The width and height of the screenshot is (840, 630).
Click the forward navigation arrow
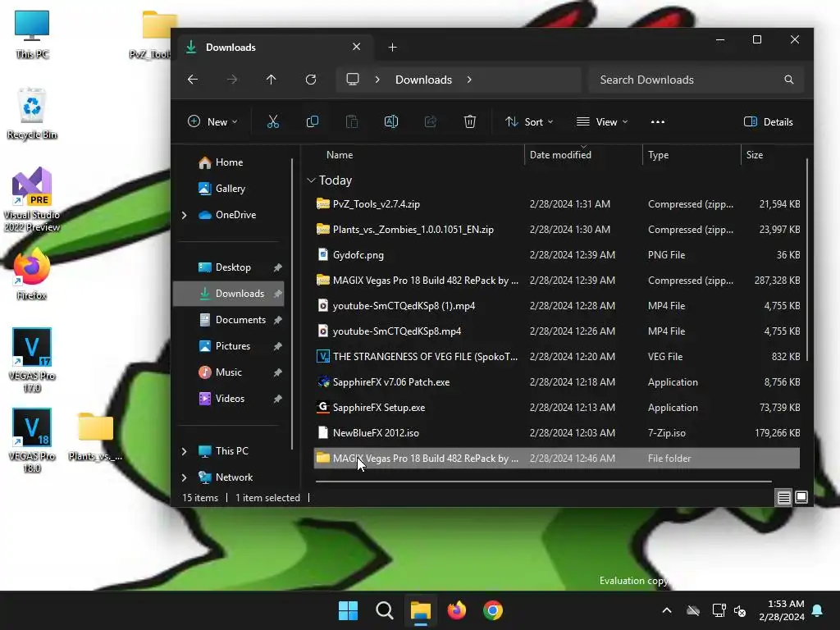[x=232, y=80]
